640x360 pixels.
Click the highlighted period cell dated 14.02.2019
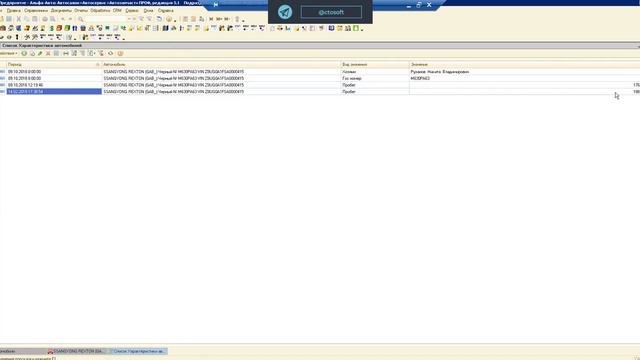point(53,92)
